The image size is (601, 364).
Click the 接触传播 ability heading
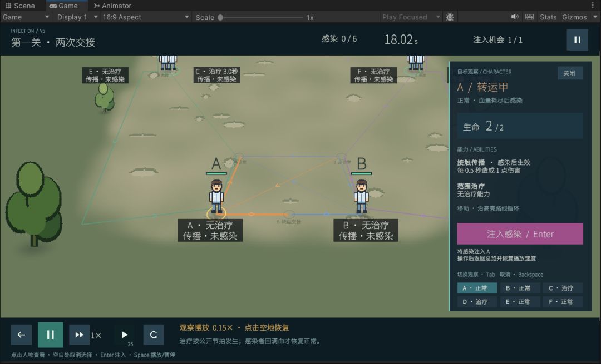[x=471, y=162]
